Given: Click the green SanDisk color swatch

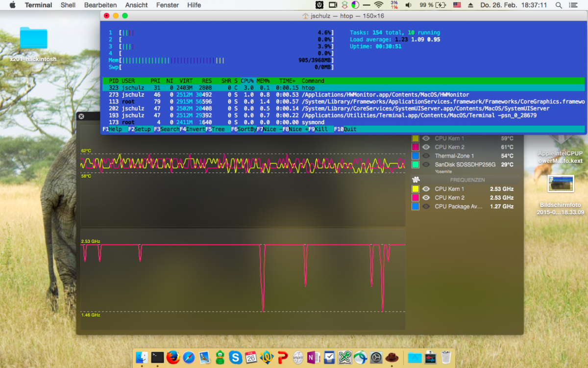Looking at the screenshot, I should click(416, 165).
